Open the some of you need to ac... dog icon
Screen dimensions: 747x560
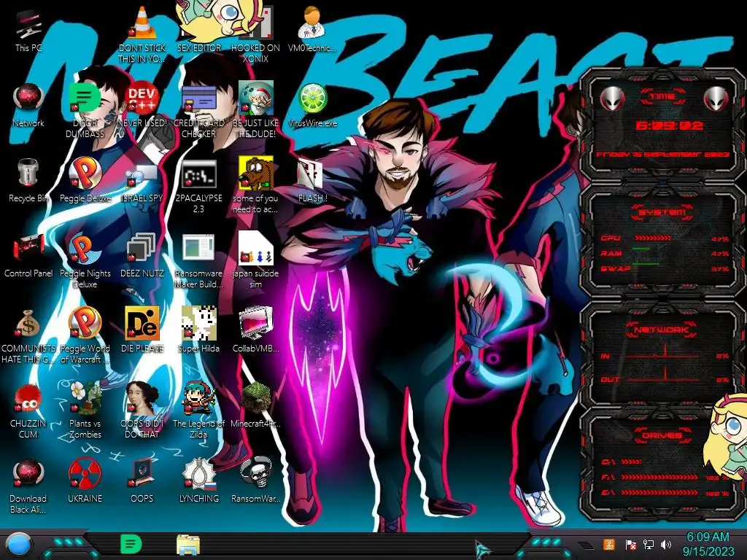coord(255,186)
